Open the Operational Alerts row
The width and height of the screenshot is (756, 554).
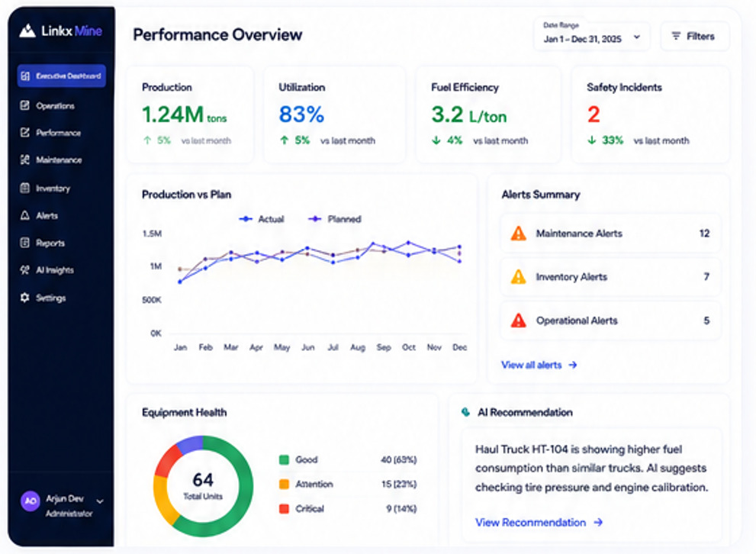[610, 320]
